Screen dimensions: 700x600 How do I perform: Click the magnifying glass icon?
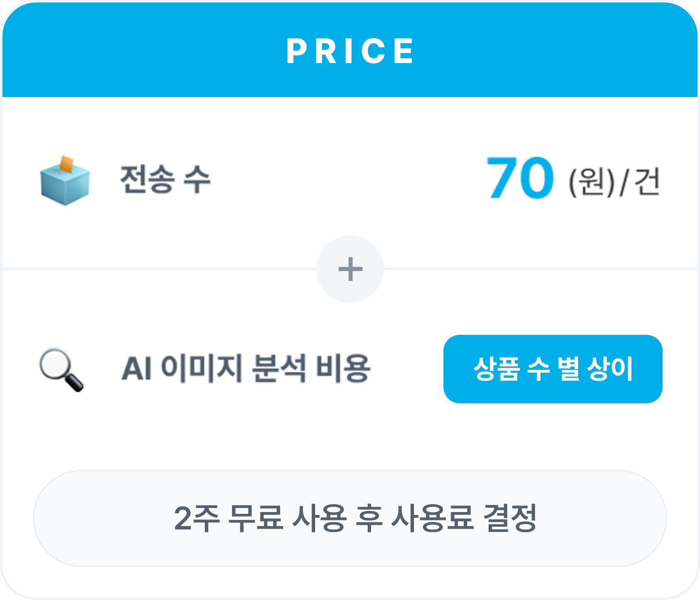coord(61,369)
